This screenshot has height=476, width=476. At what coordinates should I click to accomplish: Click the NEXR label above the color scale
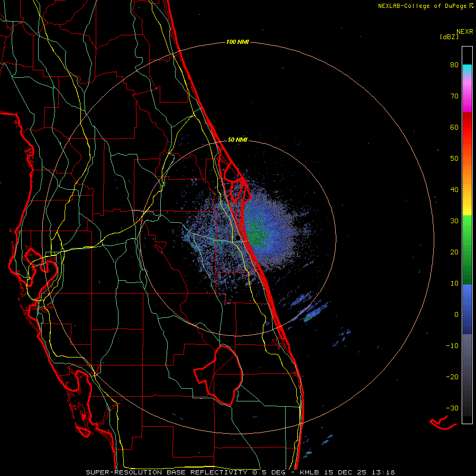(x=465, y=32)
